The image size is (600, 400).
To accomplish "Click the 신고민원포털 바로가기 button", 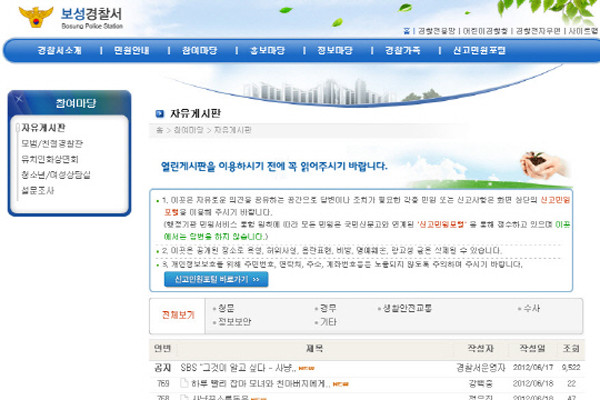I will 216,279.
